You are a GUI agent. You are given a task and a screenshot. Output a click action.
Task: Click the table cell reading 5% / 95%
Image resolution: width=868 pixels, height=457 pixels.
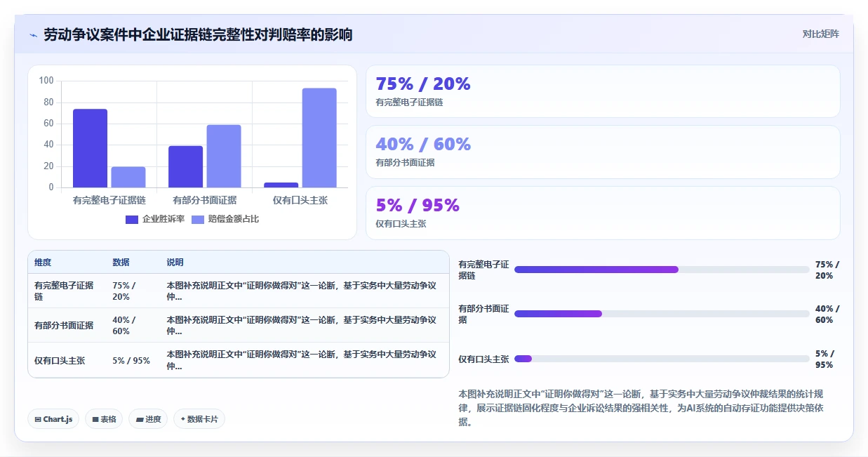[x=131, y=361]
